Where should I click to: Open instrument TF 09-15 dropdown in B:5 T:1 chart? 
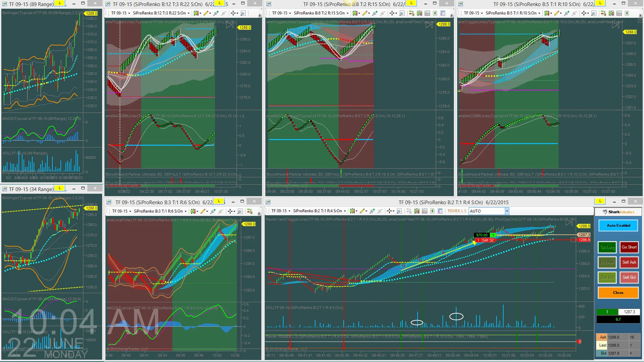[x=473, y=13]
